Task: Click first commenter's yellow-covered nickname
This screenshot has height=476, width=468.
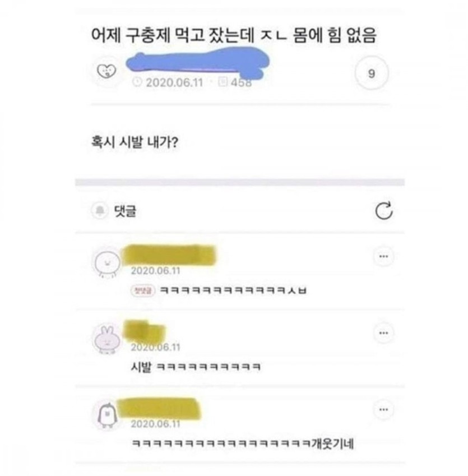Action: [x=169, y=255]
